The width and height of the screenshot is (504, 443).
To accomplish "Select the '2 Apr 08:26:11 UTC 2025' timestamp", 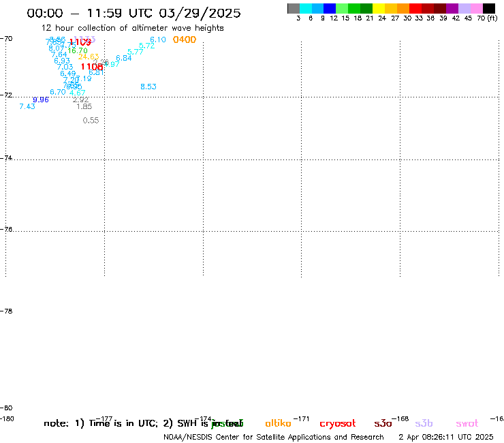I will click(446, 437).
